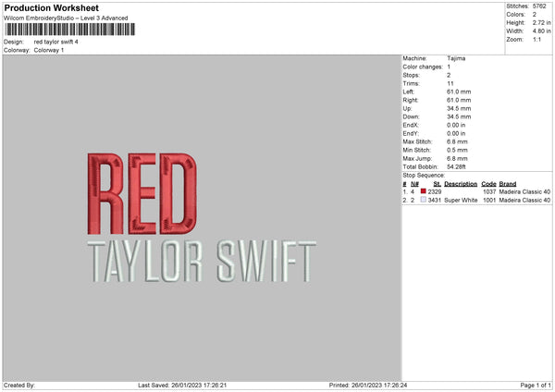Click thread code 1037 in row 1
The width and height of the screenshot is (555, 392).
point(489,191)
